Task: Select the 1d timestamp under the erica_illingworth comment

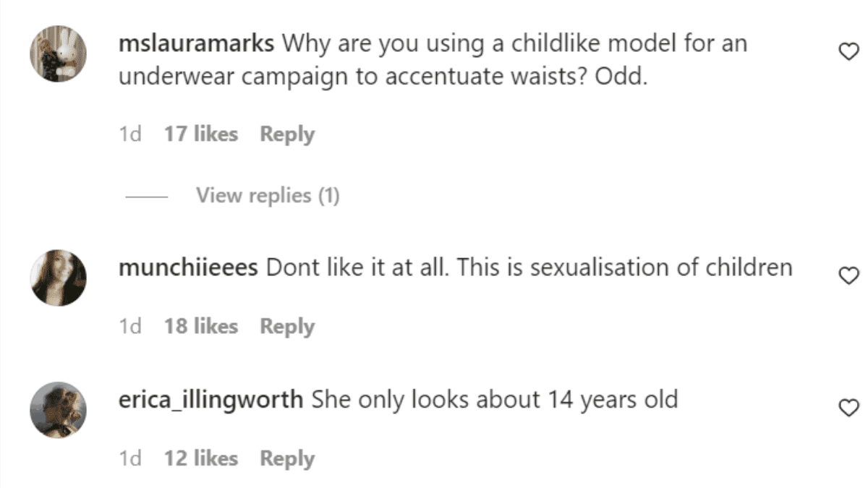Action: pos(129,458)
